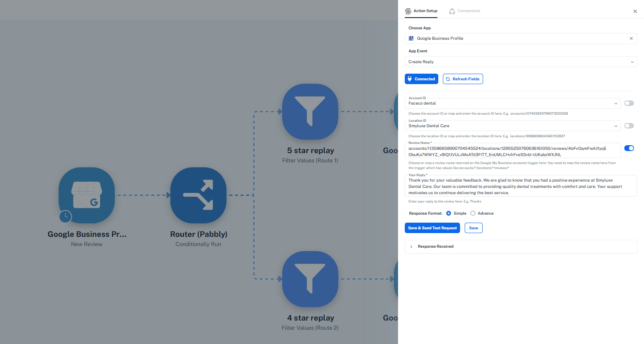Click the plug icon on Connected button
644x344 pixels.
[410, 79]
